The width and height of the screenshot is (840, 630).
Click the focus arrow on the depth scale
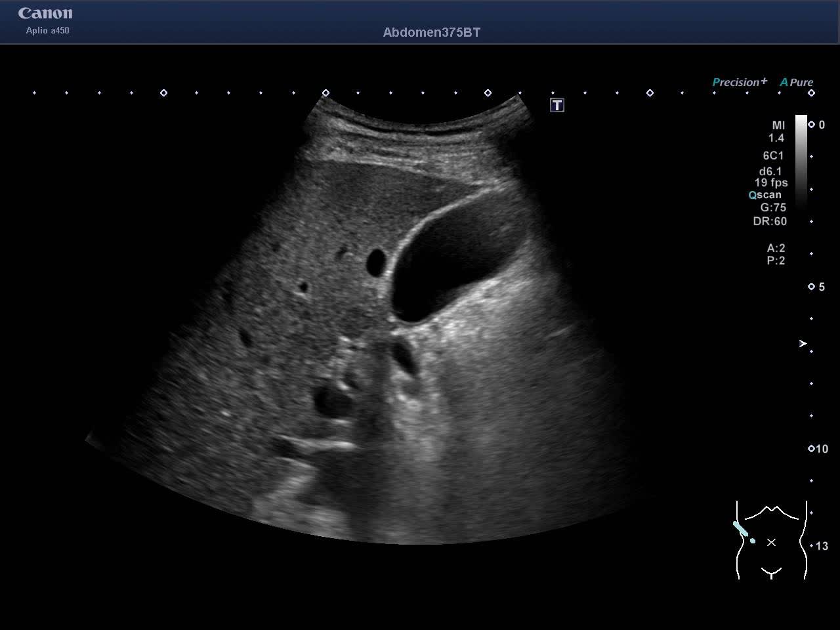tap(803, 343)
